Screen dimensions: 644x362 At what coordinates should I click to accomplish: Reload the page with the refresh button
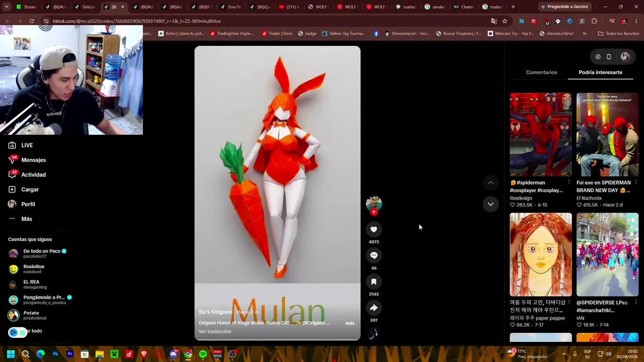click(x=32, y=21)
